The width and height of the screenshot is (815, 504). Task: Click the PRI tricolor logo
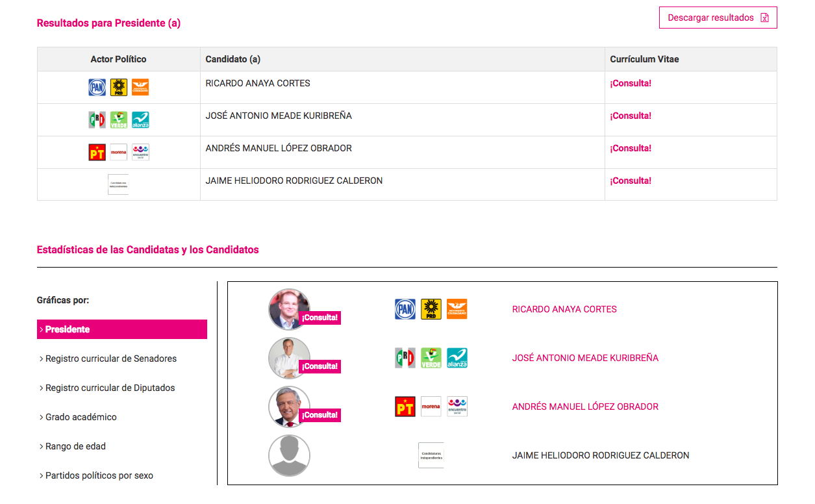click(97, 120)
